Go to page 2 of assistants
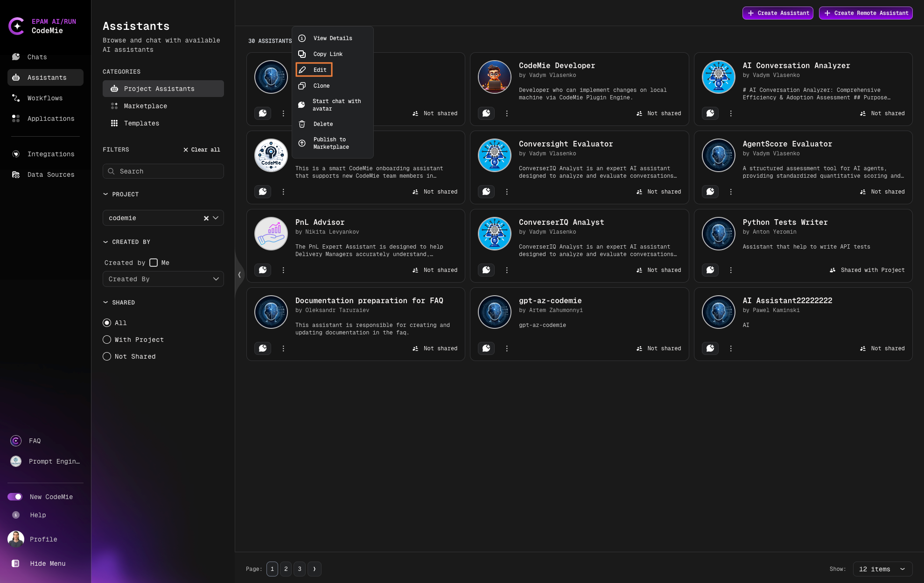 (286, 569)
